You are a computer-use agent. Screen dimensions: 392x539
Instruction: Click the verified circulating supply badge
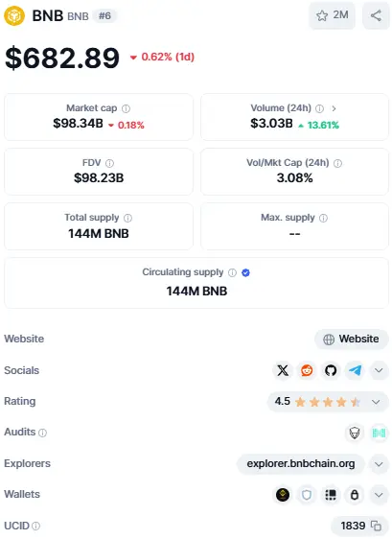pos(245,272)
